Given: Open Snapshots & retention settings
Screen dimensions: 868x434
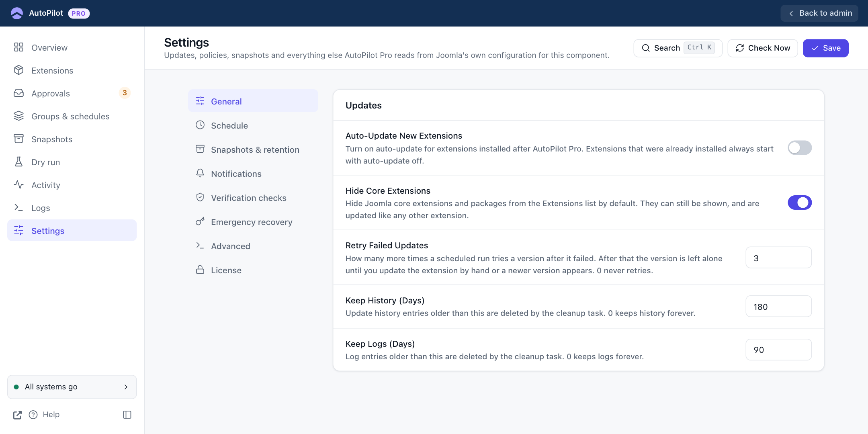Looking at the screenshot, I should tap(253, 149).
